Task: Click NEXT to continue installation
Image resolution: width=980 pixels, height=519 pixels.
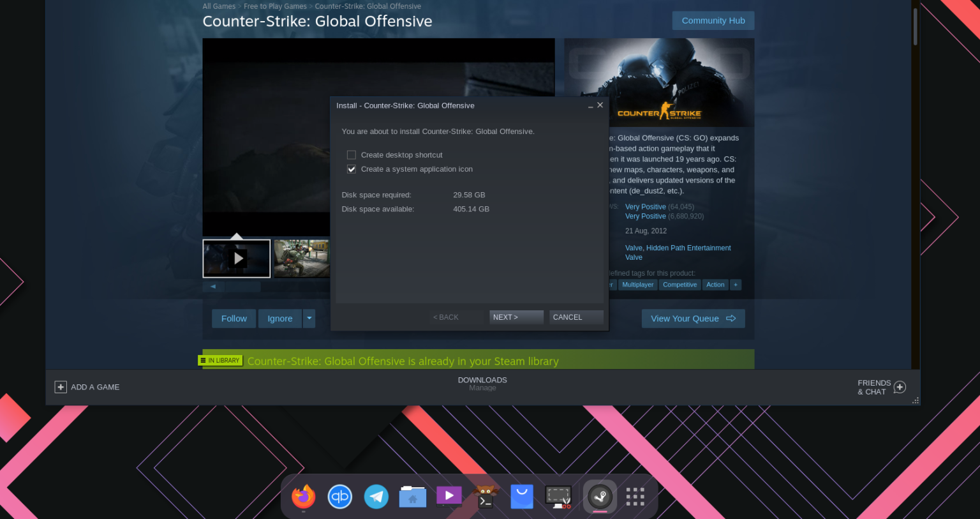Action: tap(516, 317)
